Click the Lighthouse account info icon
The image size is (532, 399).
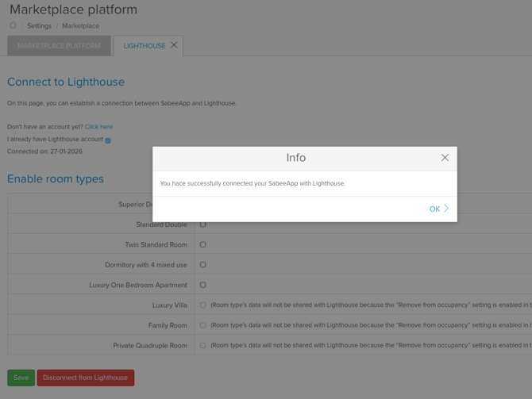tap(108, 140)
